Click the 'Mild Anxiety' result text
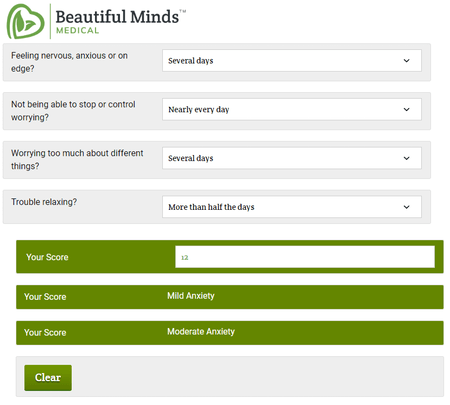This screenshot has height=405, width=450. click(x=191, y=296)
